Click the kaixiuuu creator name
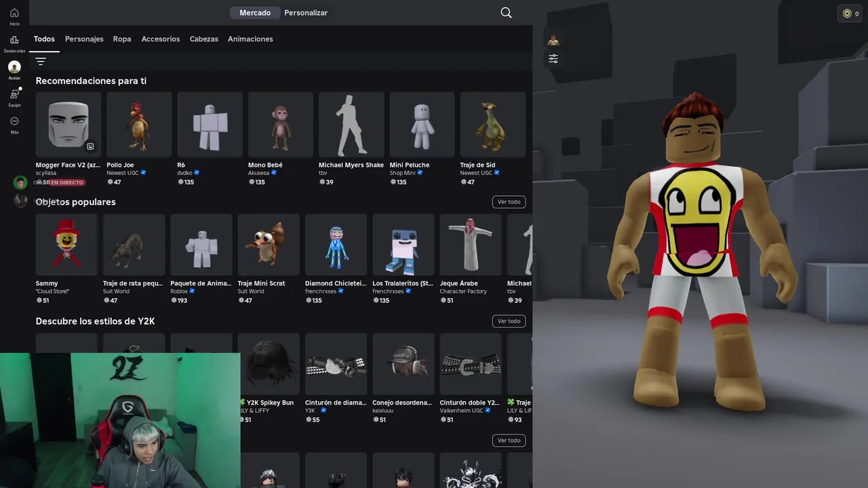This screenshot has width=868, height=488. point(383,411)
